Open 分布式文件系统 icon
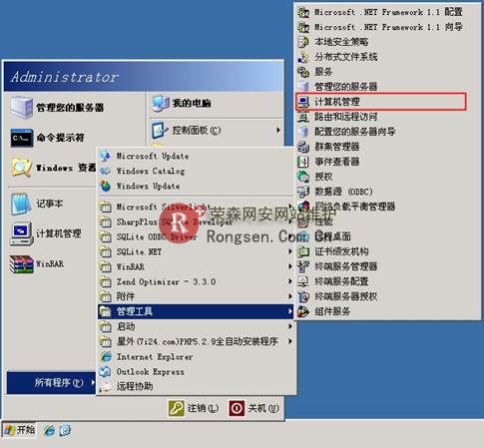Viewport: 484px width, 448px height. coord(303,57)
